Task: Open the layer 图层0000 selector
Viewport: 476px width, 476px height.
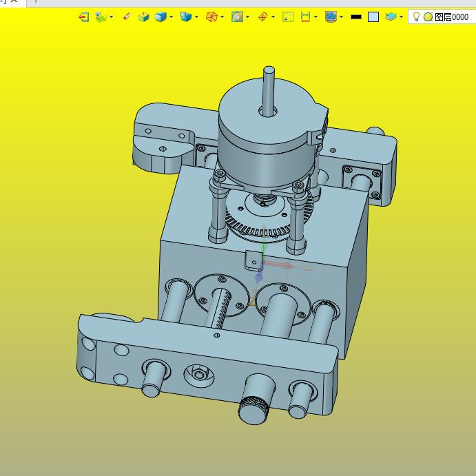Action: [x=451, y=17]
